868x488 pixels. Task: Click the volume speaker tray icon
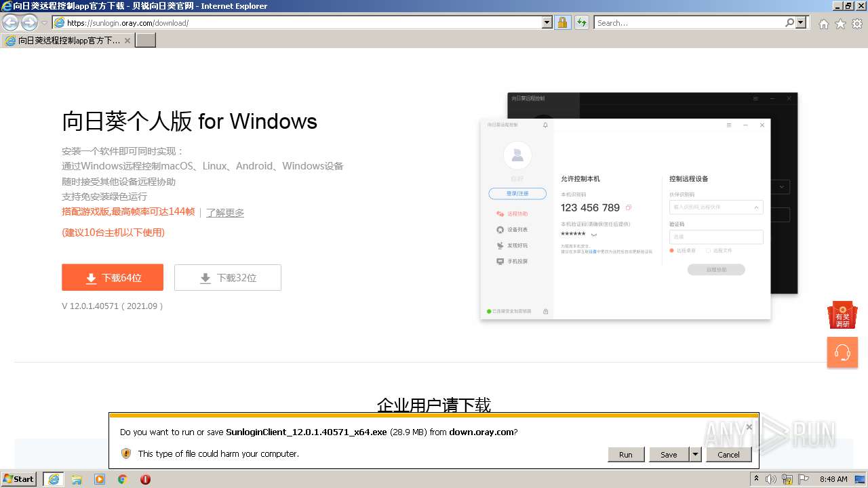pyautogui.click(x=771, y=479)
